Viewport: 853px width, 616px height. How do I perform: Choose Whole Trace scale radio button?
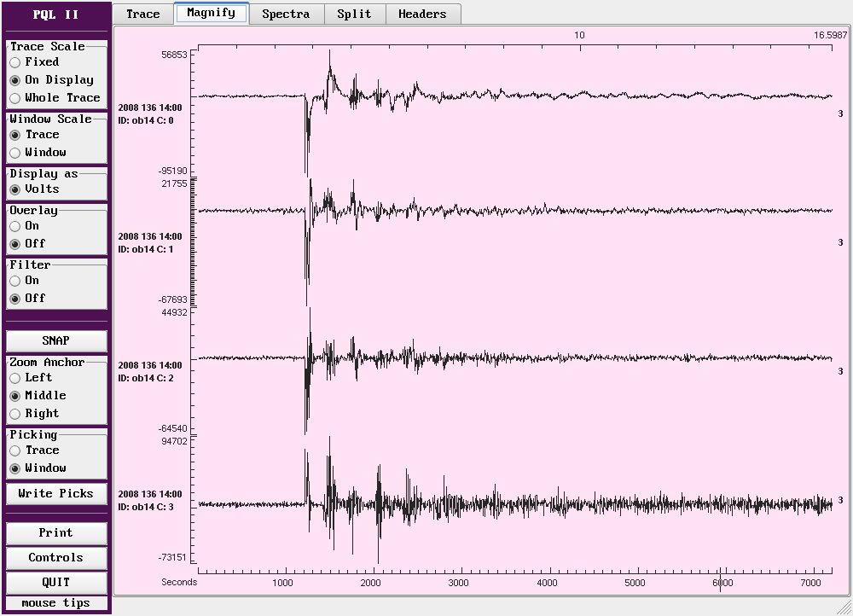coord(15,98)
